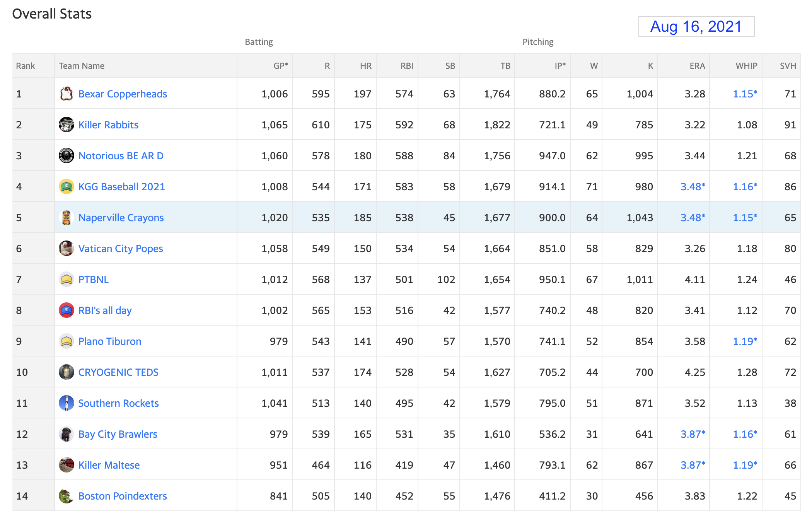This screenshot has width=812, height=522.
Task: Click Bay City Brawlers' WHIP 1.16*
Action: coord(745,434)
